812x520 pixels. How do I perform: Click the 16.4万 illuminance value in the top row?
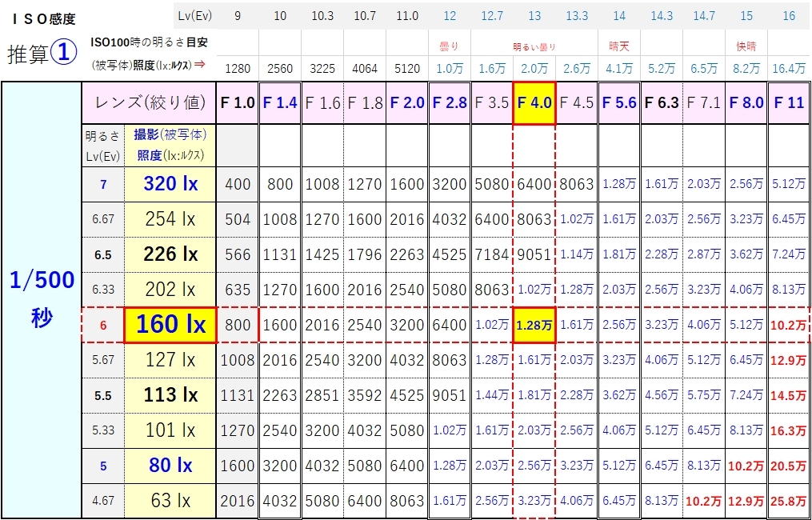pyautogui.click(x=789, y=68)
